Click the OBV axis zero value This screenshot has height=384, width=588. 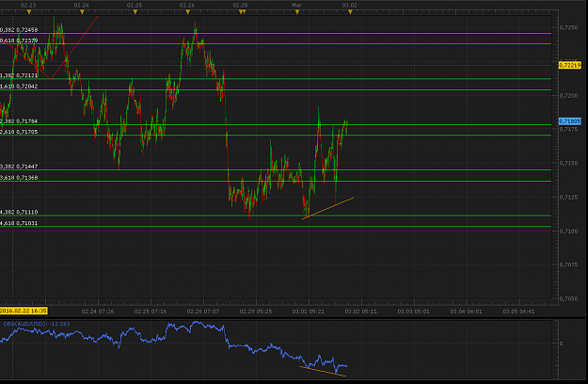[x=561, y=344]
